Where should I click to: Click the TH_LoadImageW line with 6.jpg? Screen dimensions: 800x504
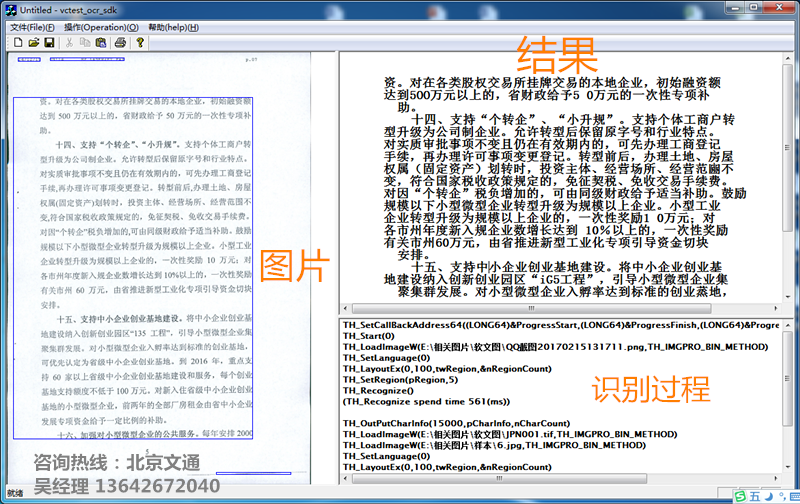click(x=494, y=445)
